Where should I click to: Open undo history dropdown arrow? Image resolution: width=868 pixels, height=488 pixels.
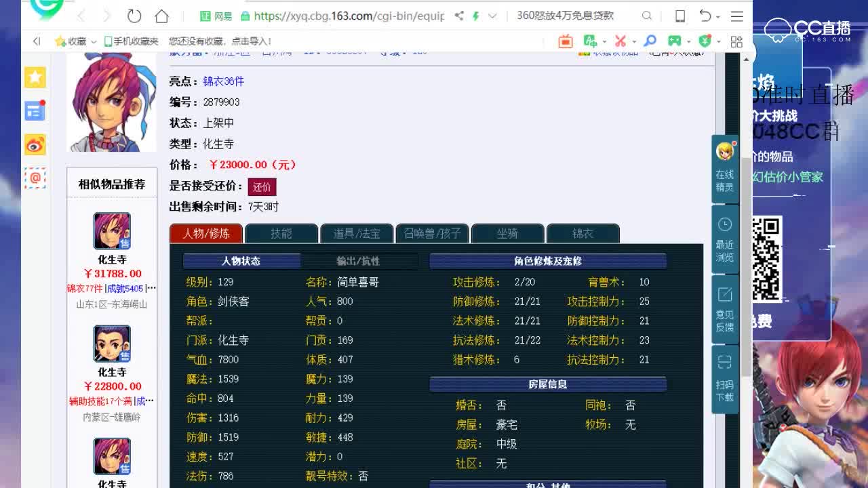[x=719, y=16]
